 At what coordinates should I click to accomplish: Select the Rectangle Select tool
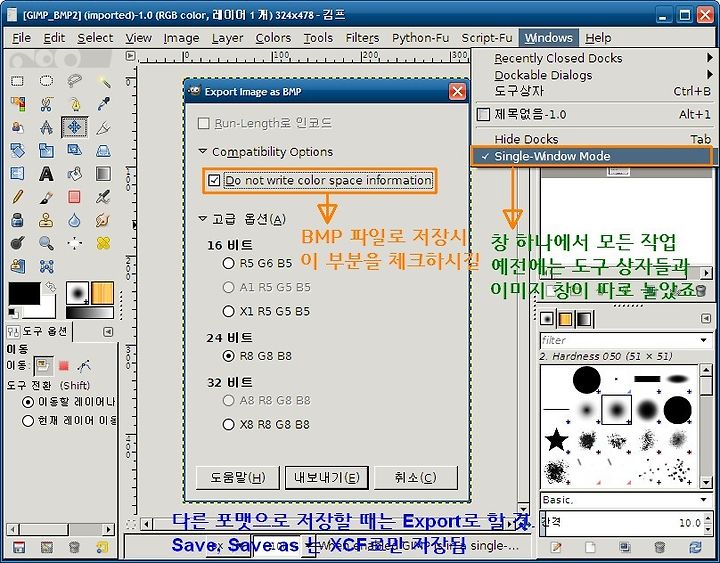tap(17, 81)
